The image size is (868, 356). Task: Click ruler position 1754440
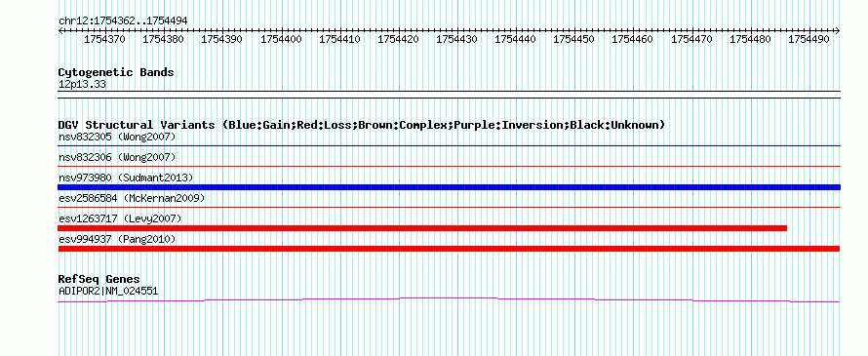(x=515, y=40)
